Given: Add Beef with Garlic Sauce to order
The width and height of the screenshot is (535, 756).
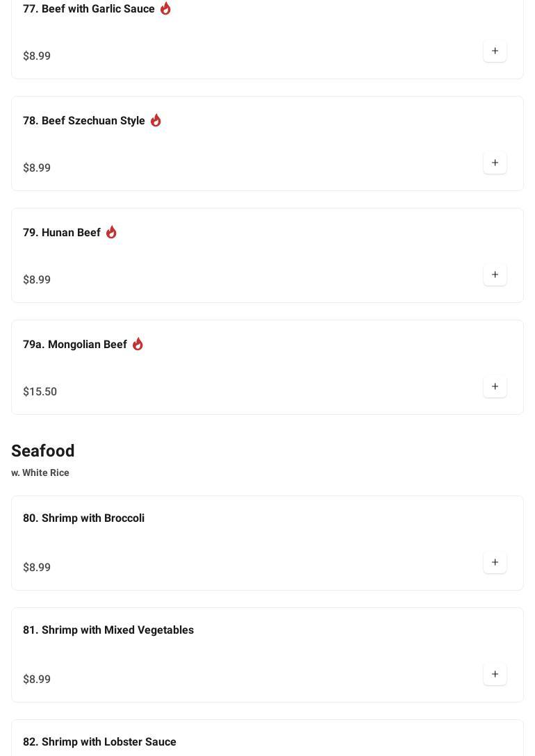Looking at the screenshot, I should (495, 51).
